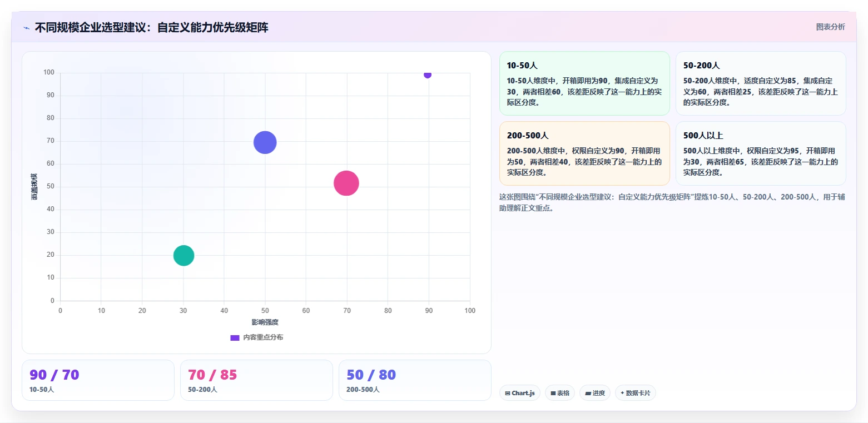Image resolution: width=868 pixels, height=423 pixels.
Task: Click the 70 / 85 stat card
Action: pyautogui.click(x=256, y=380)
